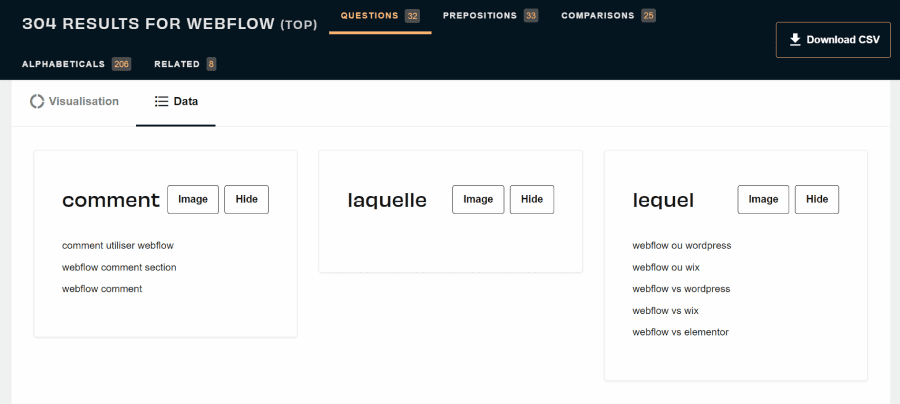Click the 'webflow vs wix' result

[x=666, y=310]
